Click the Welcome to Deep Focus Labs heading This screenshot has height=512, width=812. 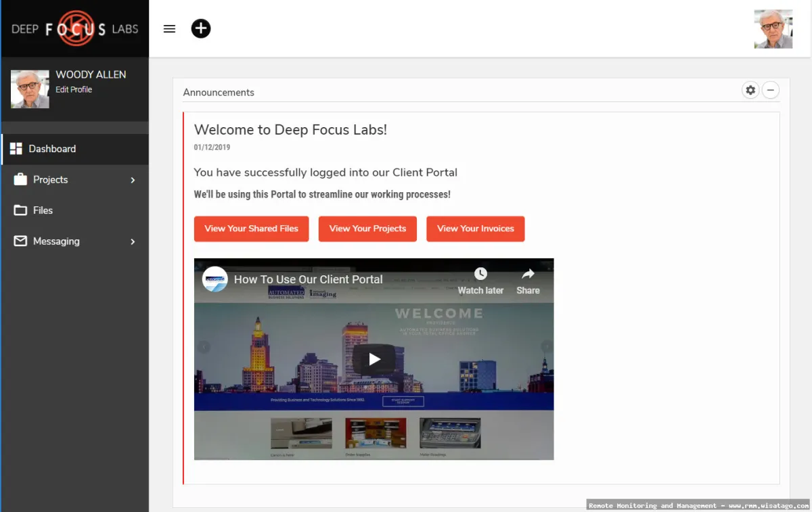tap(290, 130)
